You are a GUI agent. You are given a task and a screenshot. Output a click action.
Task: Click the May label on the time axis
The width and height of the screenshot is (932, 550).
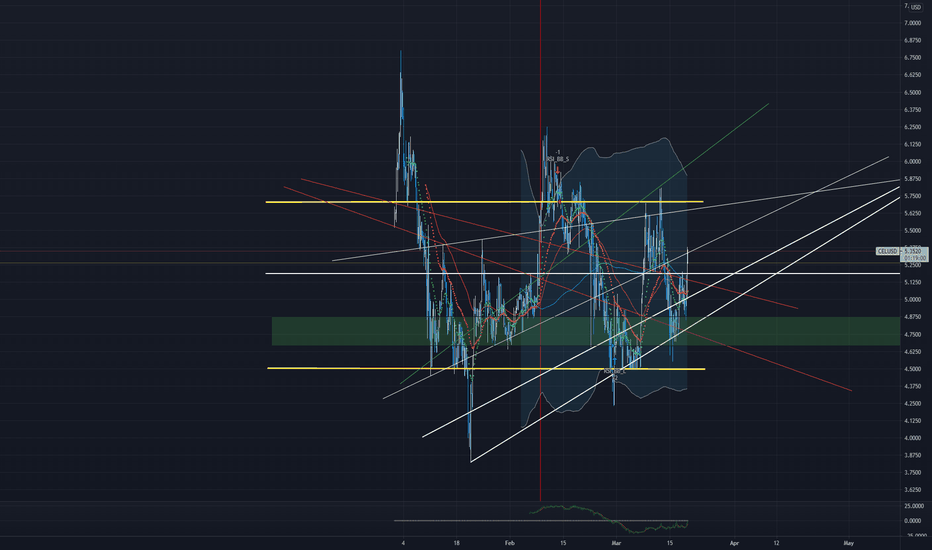coord(849,543)
